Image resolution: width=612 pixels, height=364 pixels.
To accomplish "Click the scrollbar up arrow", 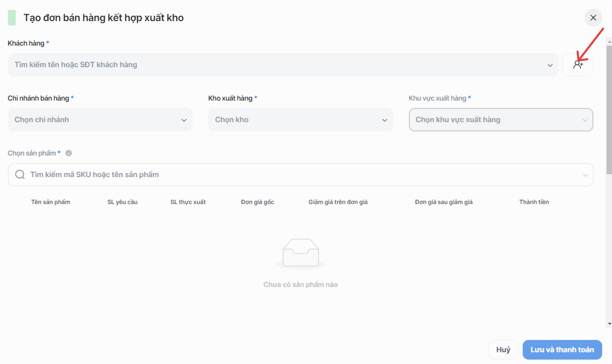I will tap(610, 42).
